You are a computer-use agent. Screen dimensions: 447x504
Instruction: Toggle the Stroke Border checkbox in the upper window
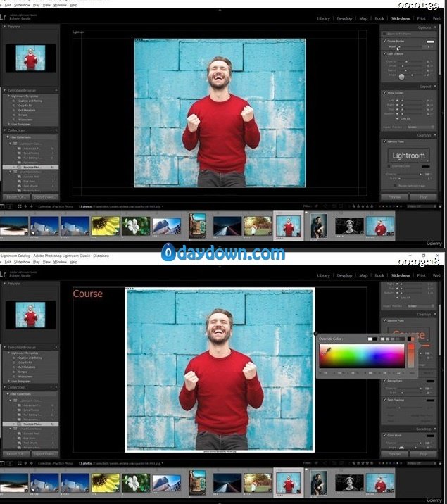coord(384,41)
